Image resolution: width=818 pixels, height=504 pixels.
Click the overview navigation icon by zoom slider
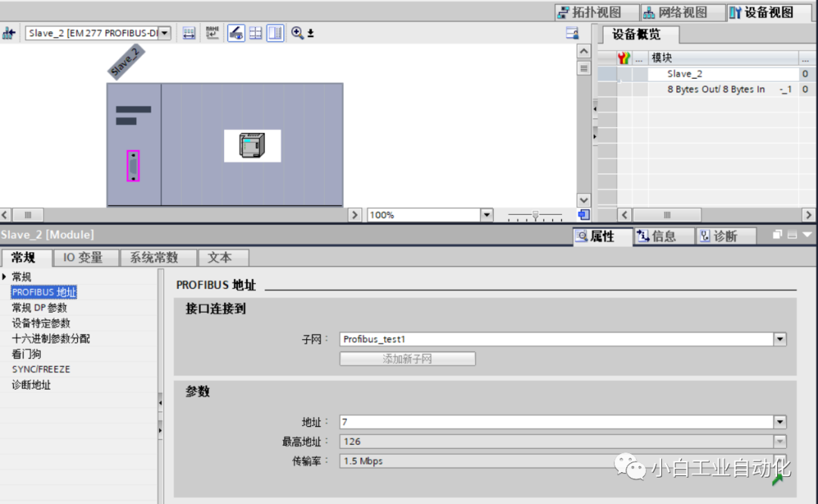tap(584, 215)
